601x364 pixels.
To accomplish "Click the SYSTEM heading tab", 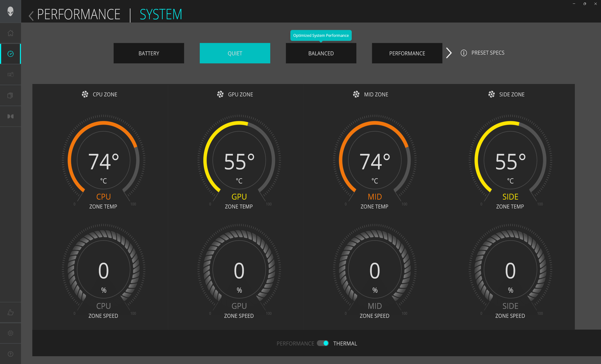I will [x=161, y=14].
